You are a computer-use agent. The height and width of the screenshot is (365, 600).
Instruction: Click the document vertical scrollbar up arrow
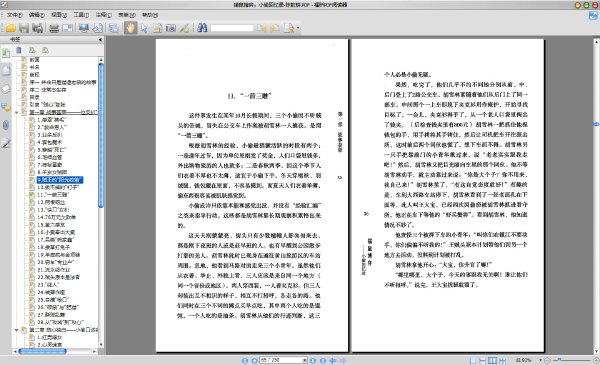click(x=596, y=41)
